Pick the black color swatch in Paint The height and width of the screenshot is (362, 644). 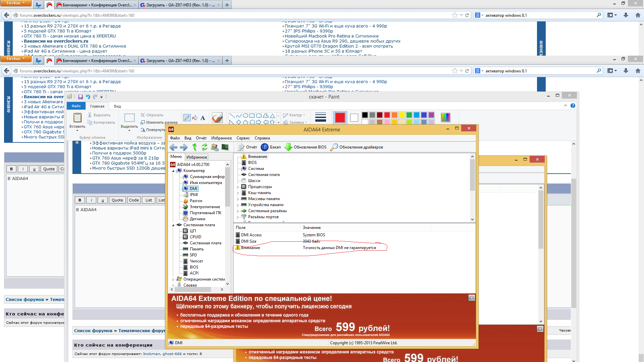(365, 115)
